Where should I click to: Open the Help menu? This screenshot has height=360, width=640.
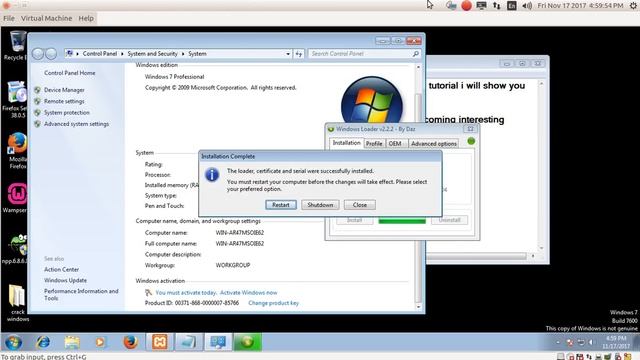click(x=86, y=18)
